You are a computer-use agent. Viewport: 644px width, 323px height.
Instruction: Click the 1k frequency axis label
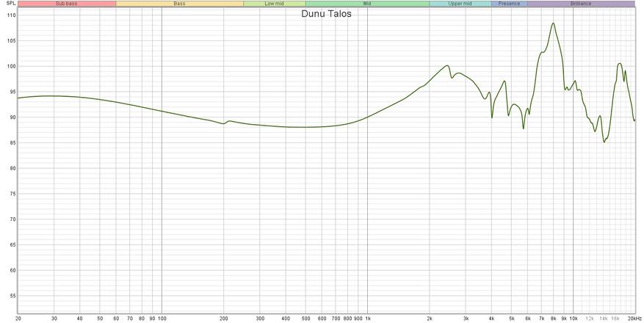368,319
